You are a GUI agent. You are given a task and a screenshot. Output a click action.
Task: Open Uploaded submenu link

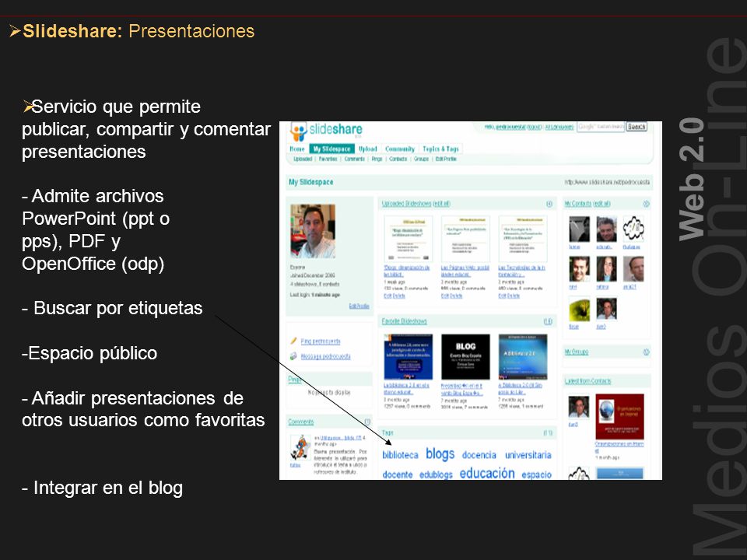point(303,159)
